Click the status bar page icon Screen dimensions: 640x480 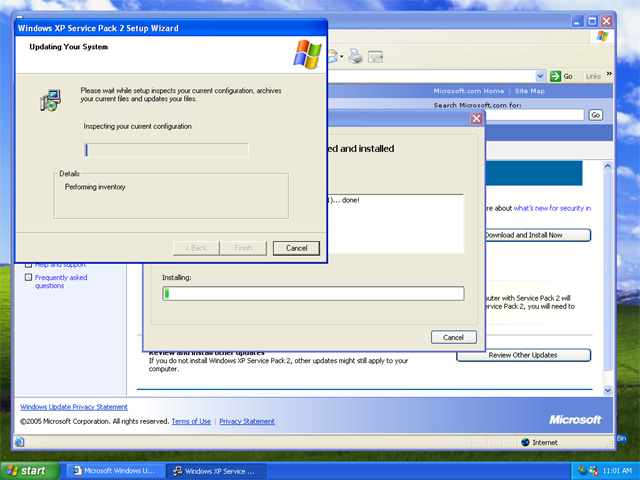[x=20, y=442]
